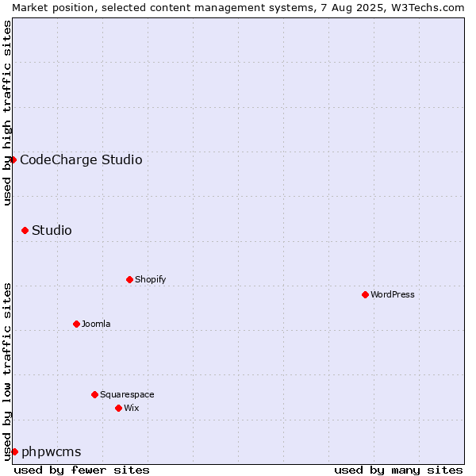Select the 'WordPress' label text
Viewport: 476px width, 476px height.
(393, 294)
